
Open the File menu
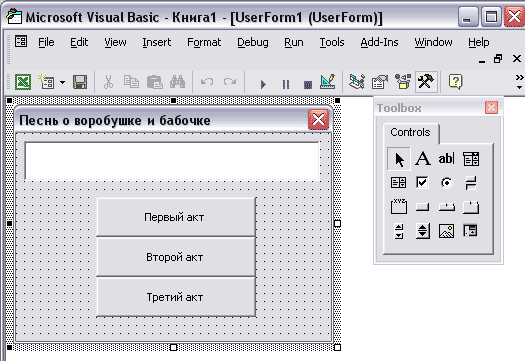click(46, 42)
